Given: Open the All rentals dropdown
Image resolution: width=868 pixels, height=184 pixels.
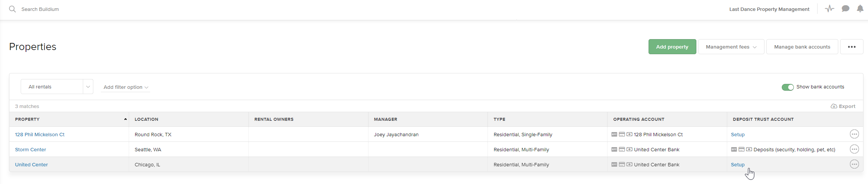Looking at the screenshot, I should [x=57, y=87].
